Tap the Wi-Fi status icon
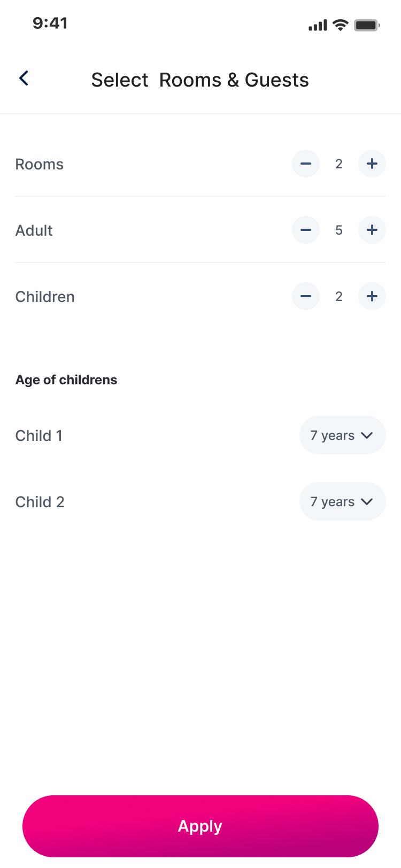The image size is (401, 868). click(x=340, y=25)
